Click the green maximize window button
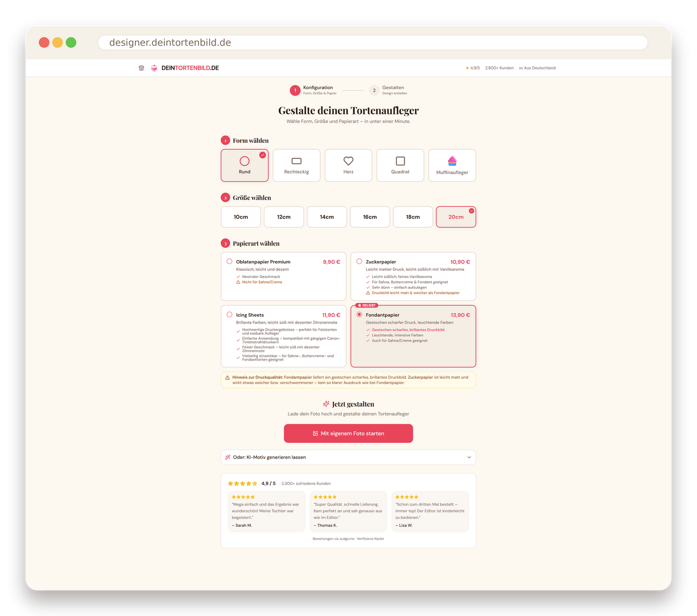This screenshot has height=616, width=697. pos(71,42)
